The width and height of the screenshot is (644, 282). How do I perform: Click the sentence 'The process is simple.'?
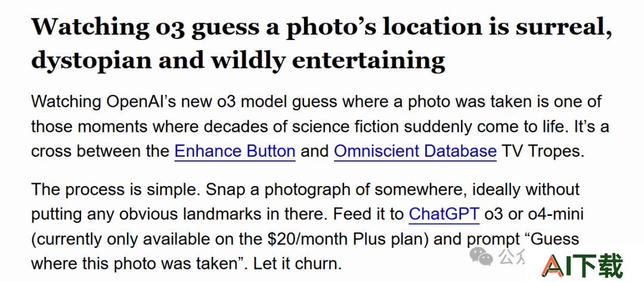tap(116, 190)
